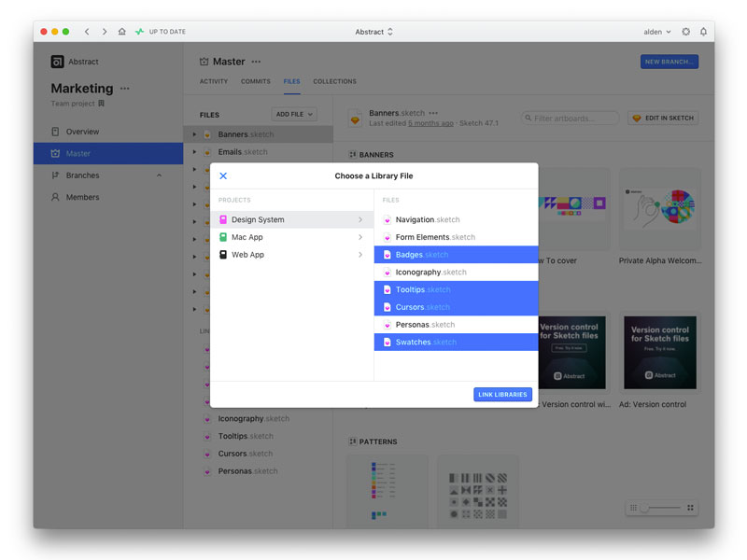Deselect Badges.sketch in the library list

tap(456, 255)
